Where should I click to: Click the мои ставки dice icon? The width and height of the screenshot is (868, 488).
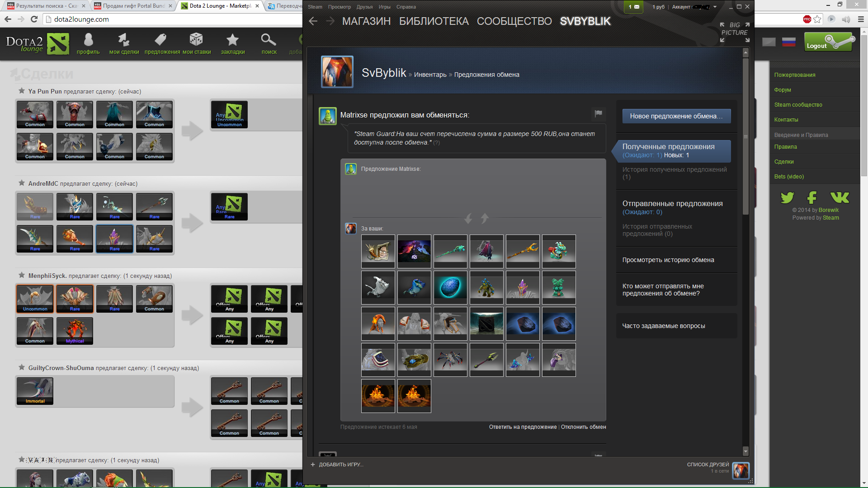click(x=196, y=40)
